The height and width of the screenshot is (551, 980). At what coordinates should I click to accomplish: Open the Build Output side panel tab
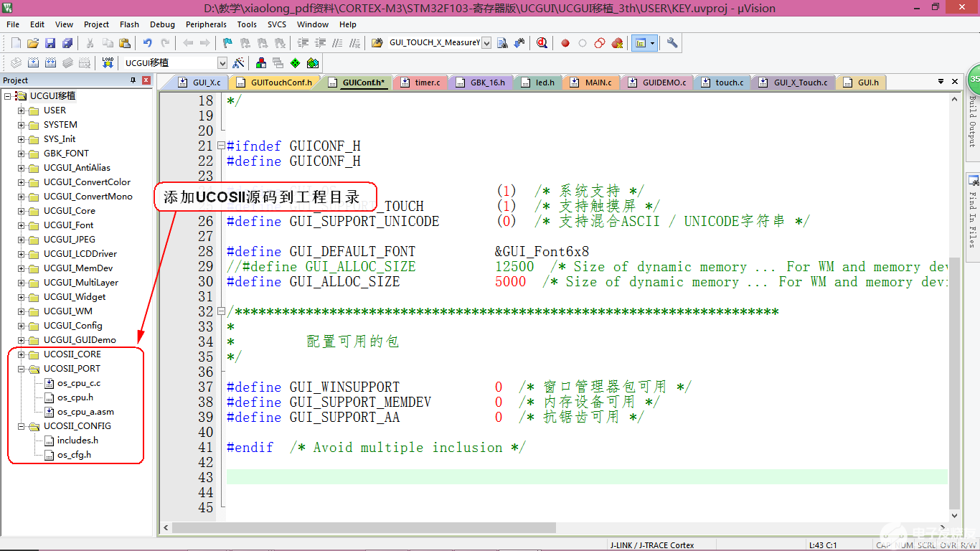(973, 122)
